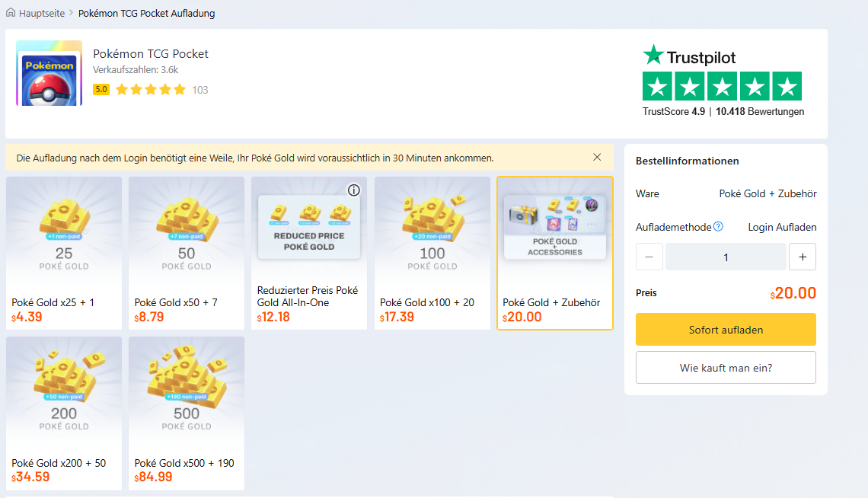868x498 pixels.
Task: Click the Sofort aufladen button
Action: pos(726,330)
